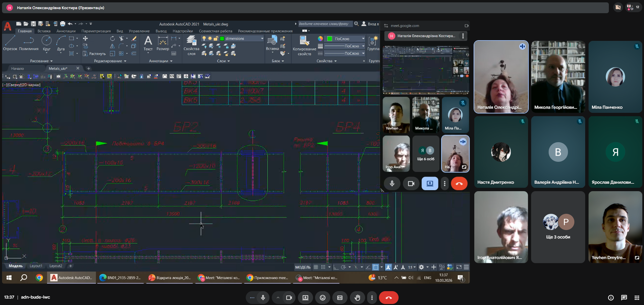Image resolution: width=644 pixels, height=305 pixels.
Task: Toggle camera in bottom call bar
Action: tap(289, 298)
